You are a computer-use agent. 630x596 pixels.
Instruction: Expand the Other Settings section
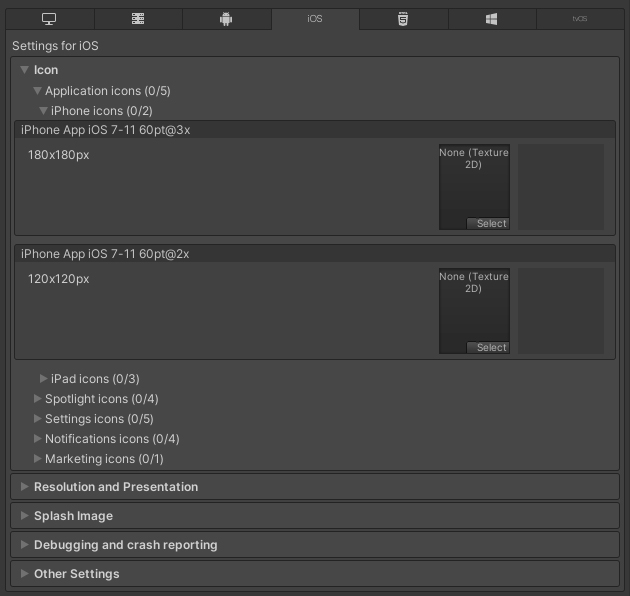76,574
